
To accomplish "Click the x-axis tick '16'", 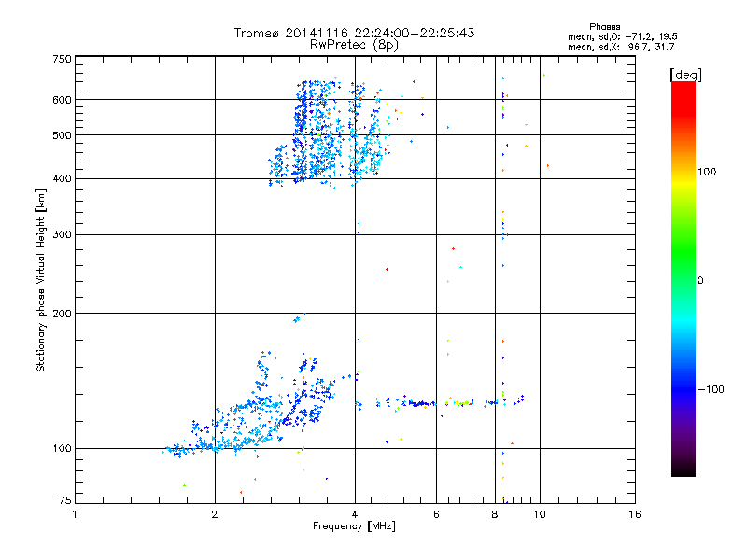I will (635, 514).
